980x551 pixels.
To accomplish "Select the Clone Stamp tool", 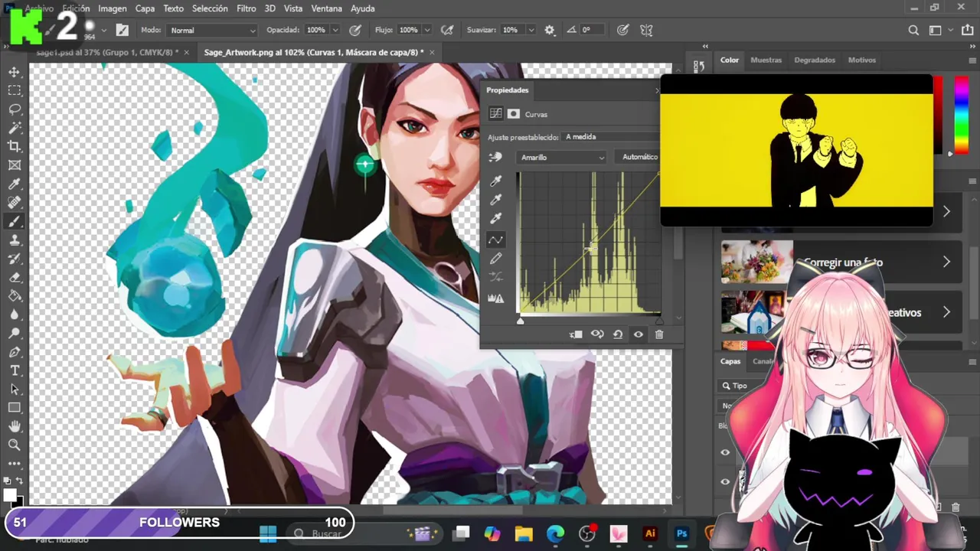I will tap(15, 240).
